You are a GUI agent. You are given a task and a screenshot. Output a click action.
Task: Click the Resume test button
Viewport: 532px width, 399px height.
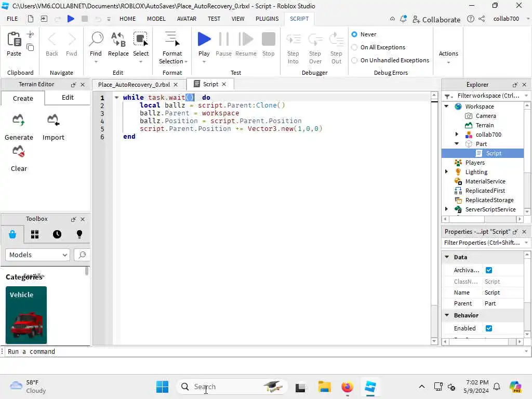click(246, 39)
